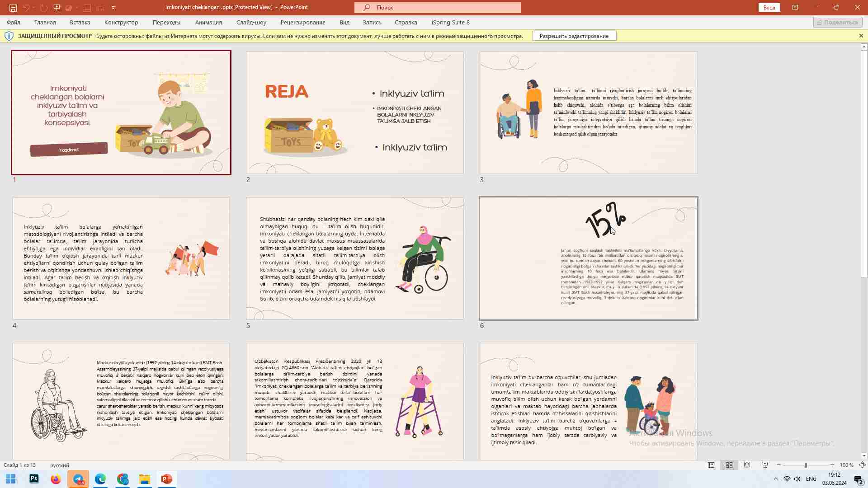Viewport: 868px width, 488px height.
Task: Open Customize Quick Access Toolbar dropdown
Action: point(113,8)
